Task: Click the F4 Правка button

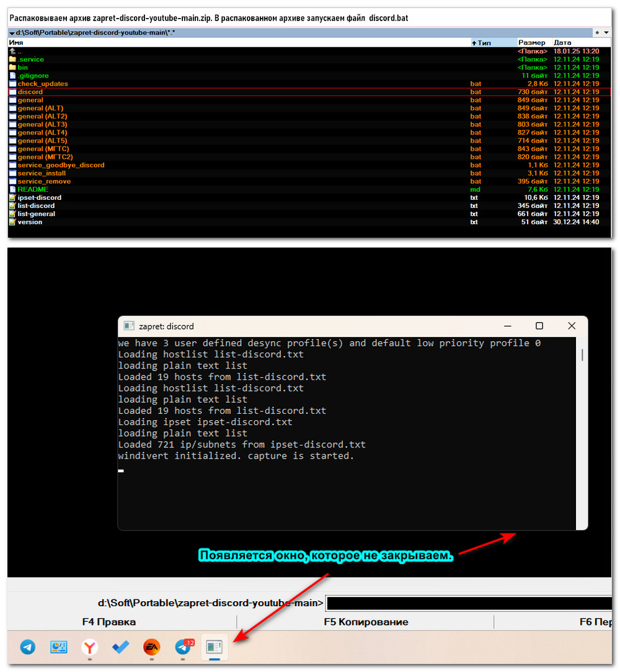Action: click(x=108, y=622)
